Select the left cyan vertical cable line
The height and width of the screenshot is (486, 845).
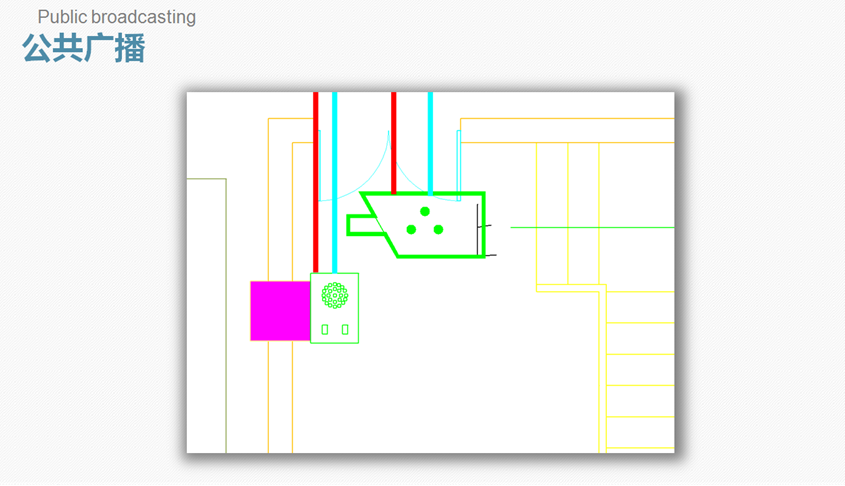point(335,180)
